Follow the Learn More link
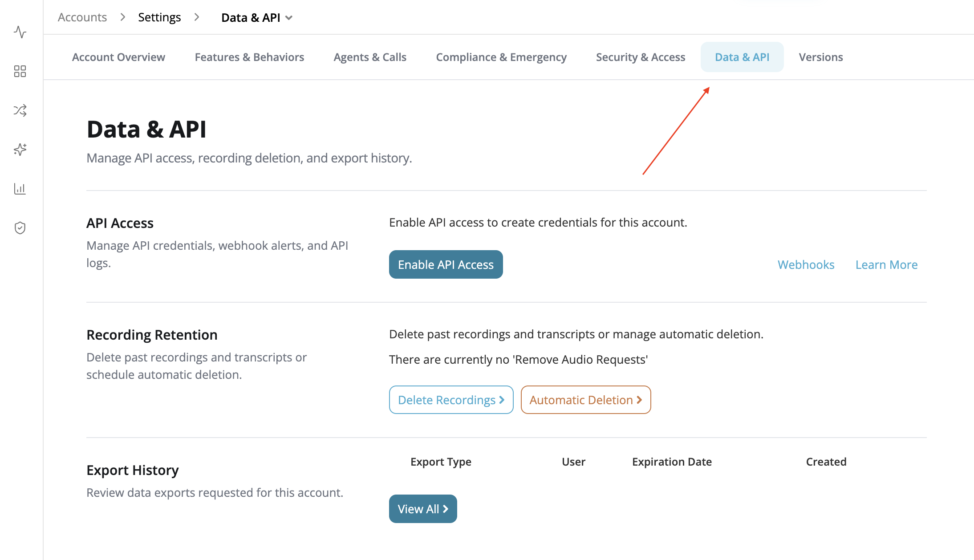Screen dimensions: 974x560 click(x=886, y=264)
